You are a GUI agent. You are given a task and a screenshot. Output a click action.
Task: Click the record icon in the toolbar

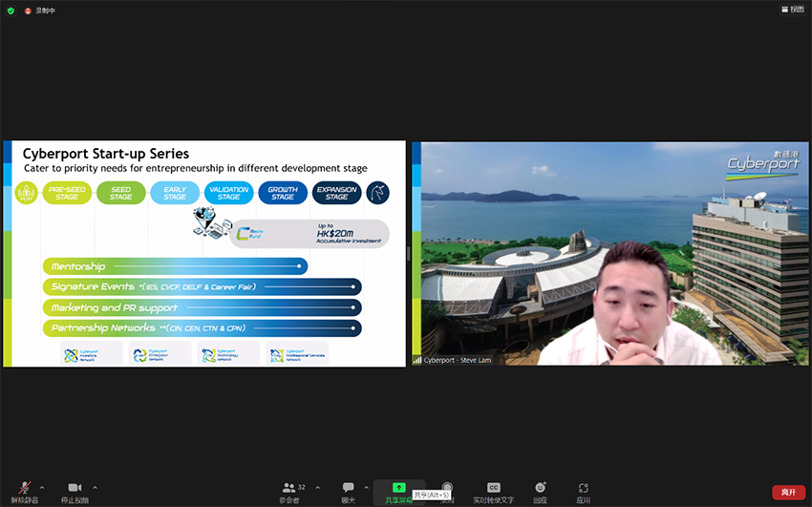tap(446, 487)
